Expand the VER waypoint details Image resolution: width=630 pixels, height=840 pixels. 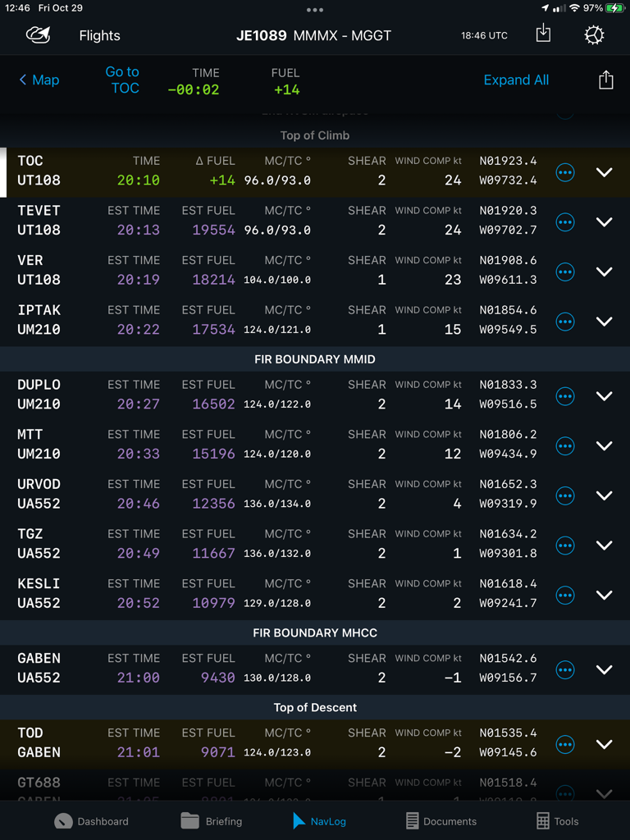[605, 272]
